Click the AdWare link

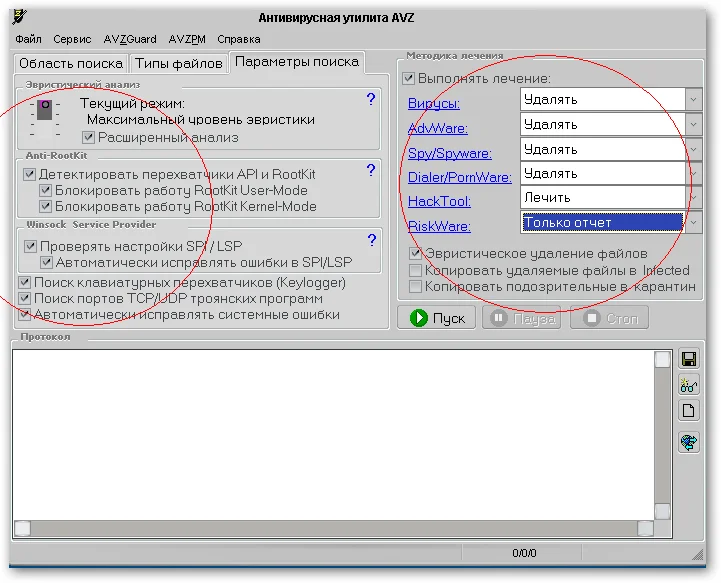(438, 128)
